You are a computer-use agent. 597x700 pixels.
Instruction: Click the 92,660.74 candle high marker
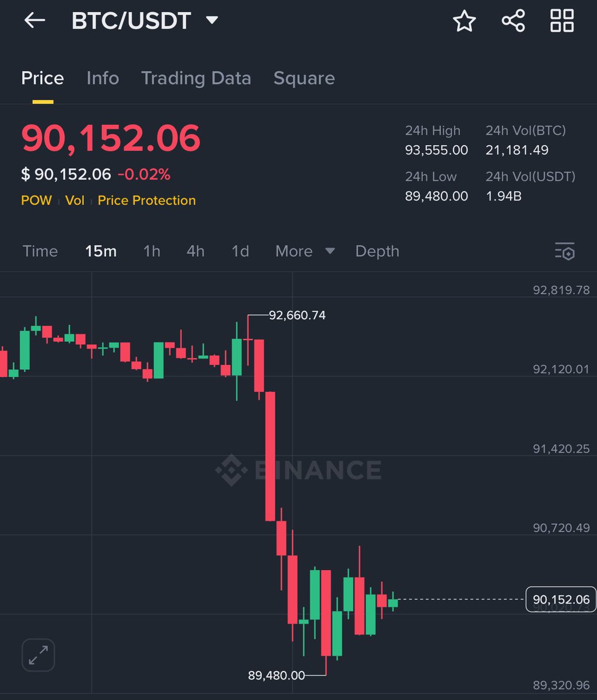coord(296,316)
